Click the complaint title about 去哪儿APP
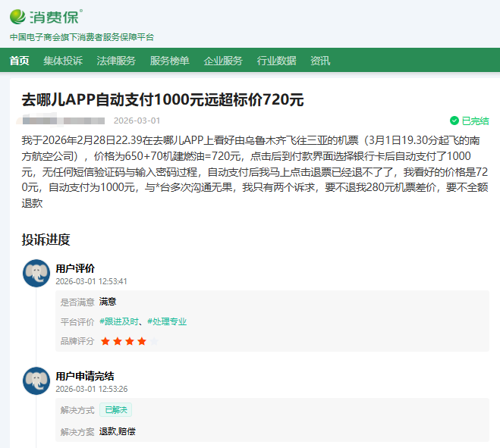500x448 pixels. click(162, 99)
